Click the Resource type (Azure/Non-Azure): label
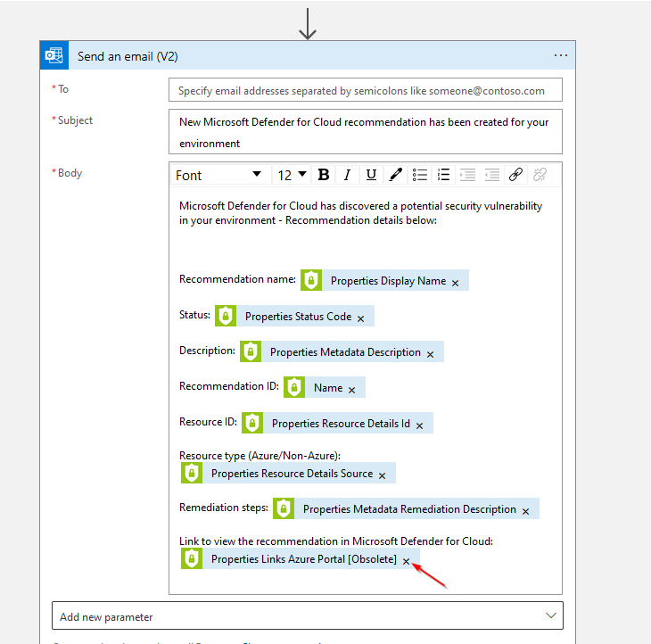The width and height of the screenshot is (651, 644). pyautogui.click(x=260, y=456)
